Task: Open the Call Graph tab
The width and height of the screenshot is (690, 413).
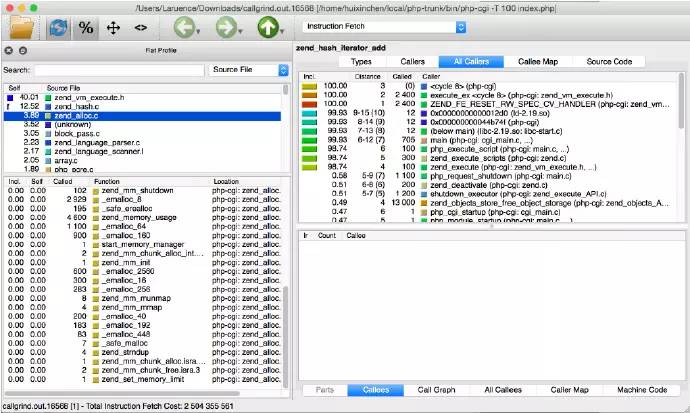Action: tap(437, 389)
